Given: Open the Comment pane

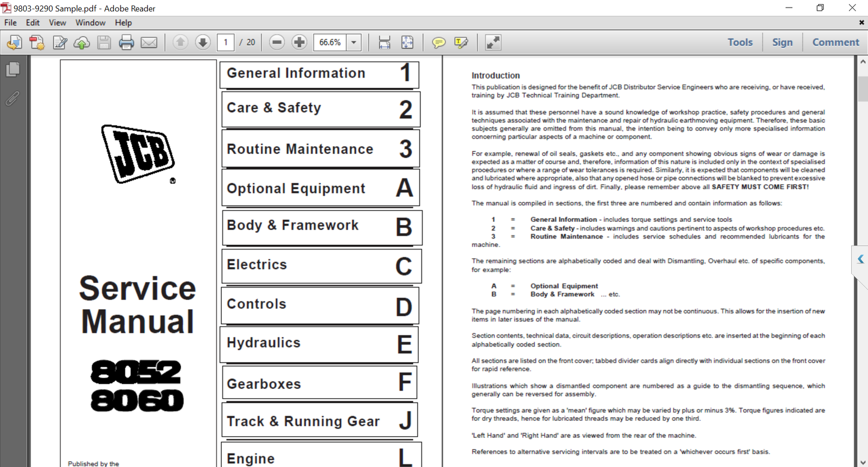Looking at the screenshot, I should (x=835, y=42).
